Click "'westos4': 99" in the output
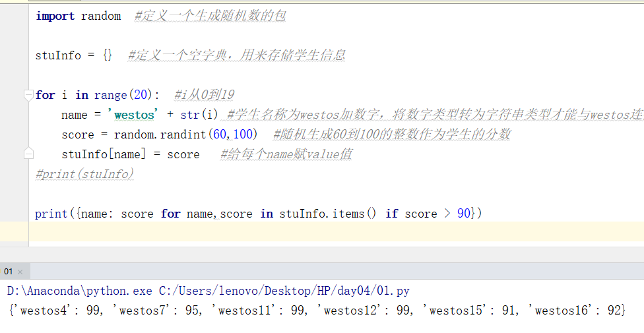The width and height of the screenshot is (644, 333). pyautogui.click(x=57, y=310)
